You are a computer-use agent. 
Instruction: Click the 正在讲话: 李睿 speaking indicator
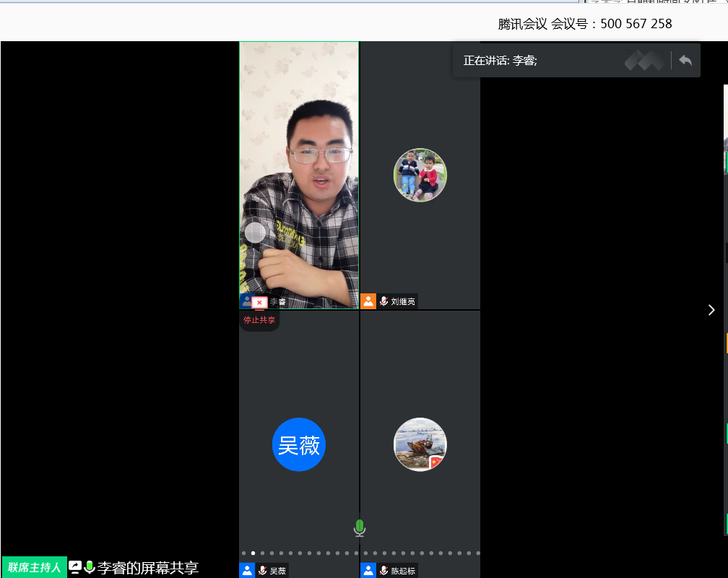point(500,61)
